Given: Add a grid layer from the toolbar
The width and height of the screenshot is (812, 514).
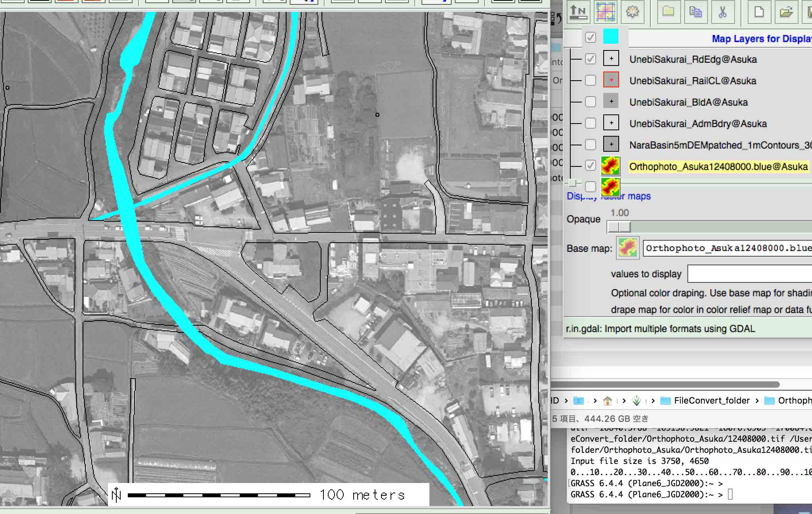Looking at the screenshot, I should pos(605,12).
